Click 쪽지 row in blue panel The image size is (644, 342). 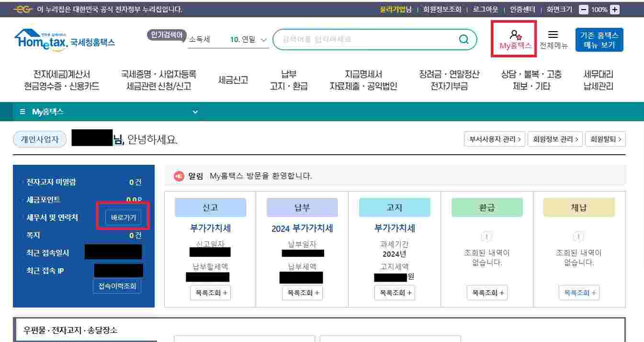pyautogui.click(x=84, y=235)
